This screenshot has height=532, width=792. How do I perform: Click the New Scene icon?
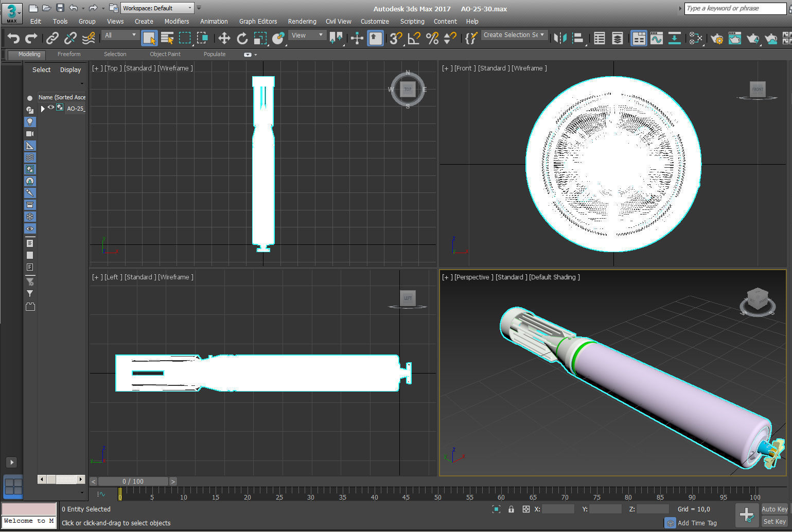pyautogui.click(x=33, y=8)
